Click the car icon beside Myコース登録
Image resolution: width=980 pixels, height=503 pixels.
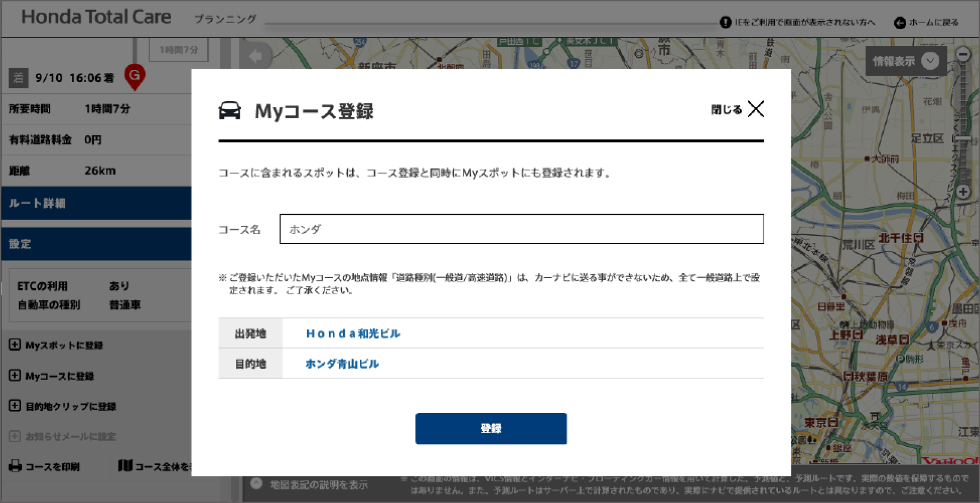click(230, 111)
